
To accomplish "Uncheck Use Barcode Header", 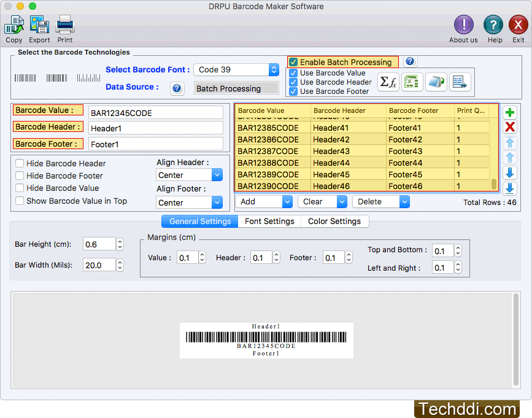I will click(x=293, y=82).
